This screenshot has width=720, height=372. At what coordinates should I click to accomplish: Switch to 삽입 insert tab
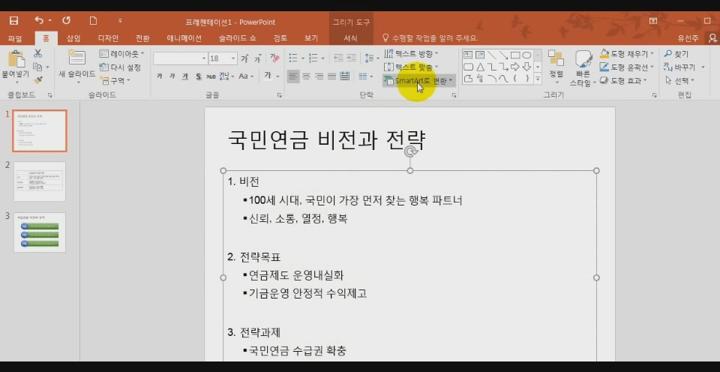[x=73, y=38]
